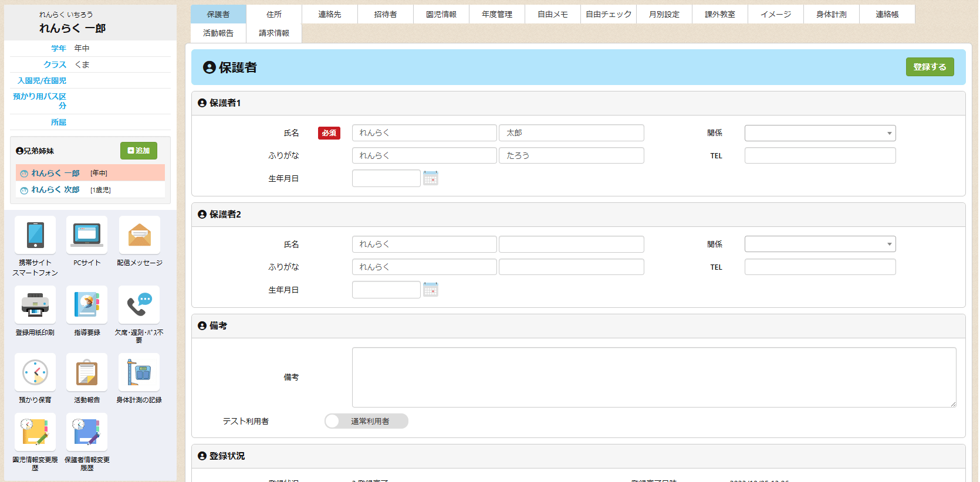Click the 保護者1 TEL input field
The height and width of the screenshot is (482, 980).
pyautogui.click(x=820, y=155)
